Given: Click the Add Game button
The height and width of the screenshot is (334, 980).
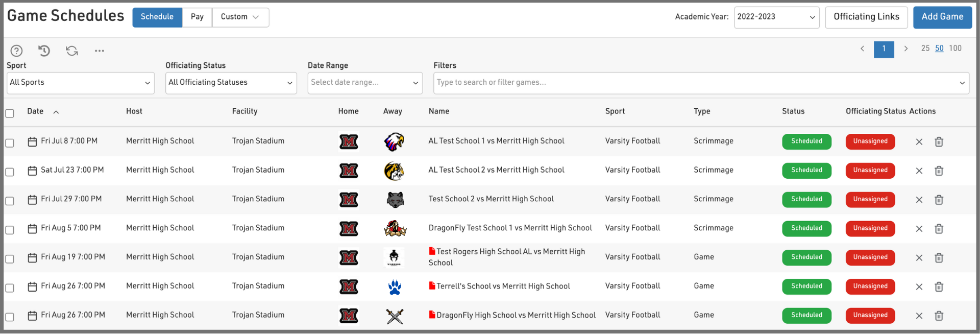Looking at the screenshot, I should click(942, 17).
